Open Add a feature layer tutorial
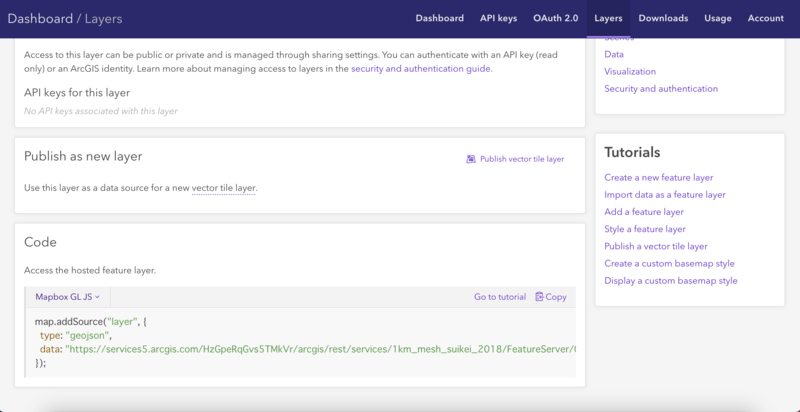The width and height of the screenshot is (800, 412). pyautogui.click(x=644, y=212)
